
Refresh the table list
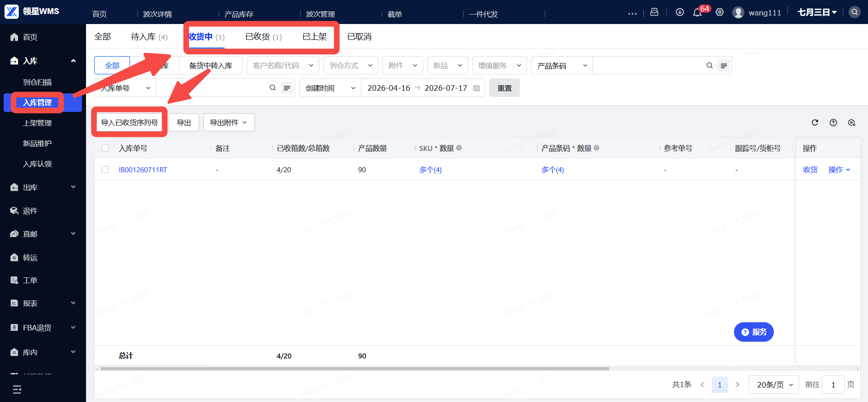(x=815, y=122)
